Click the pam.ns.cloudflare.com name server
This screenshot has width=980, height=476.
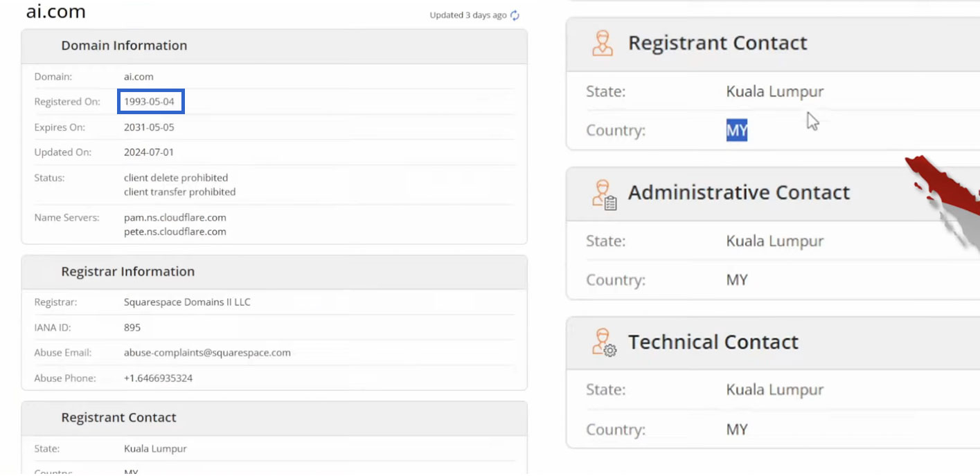tap(175, 217)
